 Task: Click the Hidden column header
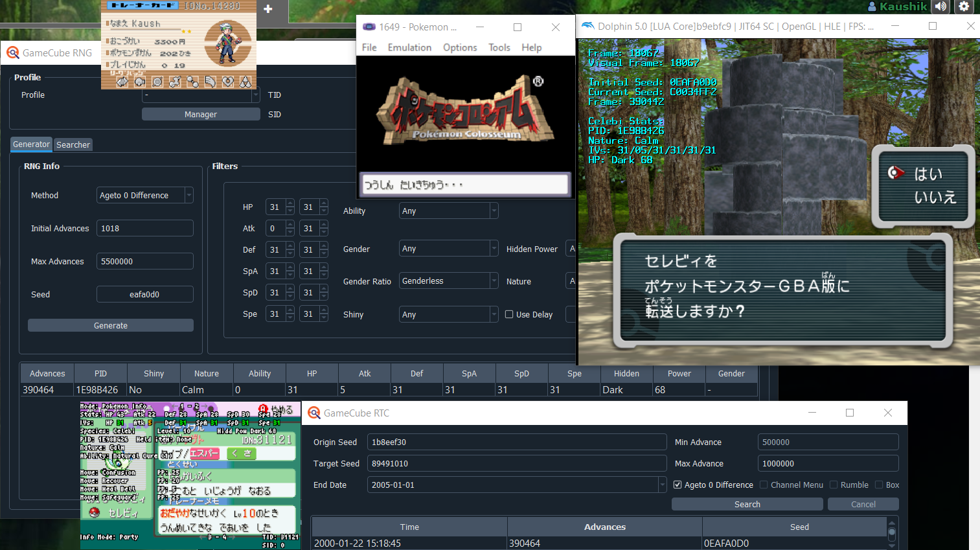626,373
